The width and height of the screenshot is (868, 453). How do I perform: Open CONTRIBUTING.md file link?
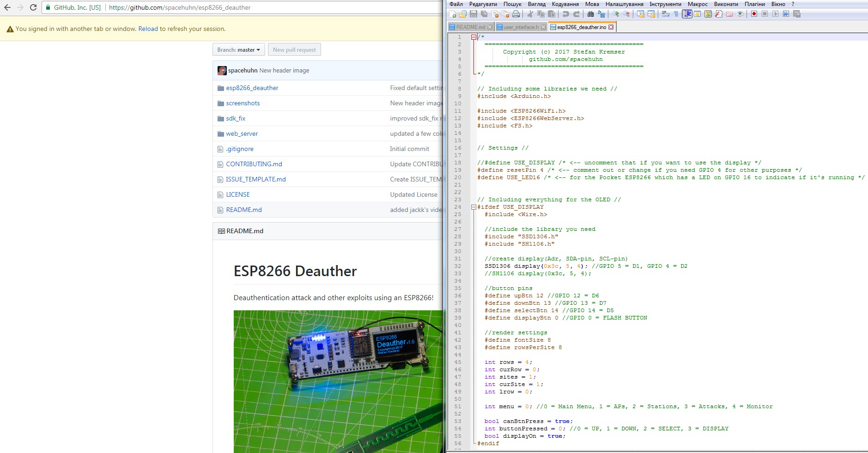click(254, 164)
